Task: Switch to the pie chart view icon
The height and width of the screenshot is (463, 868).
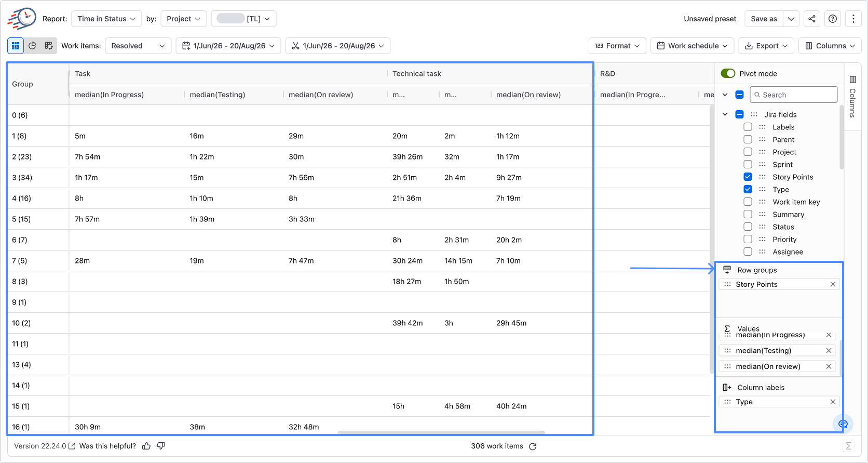Action: pos(32,46)
